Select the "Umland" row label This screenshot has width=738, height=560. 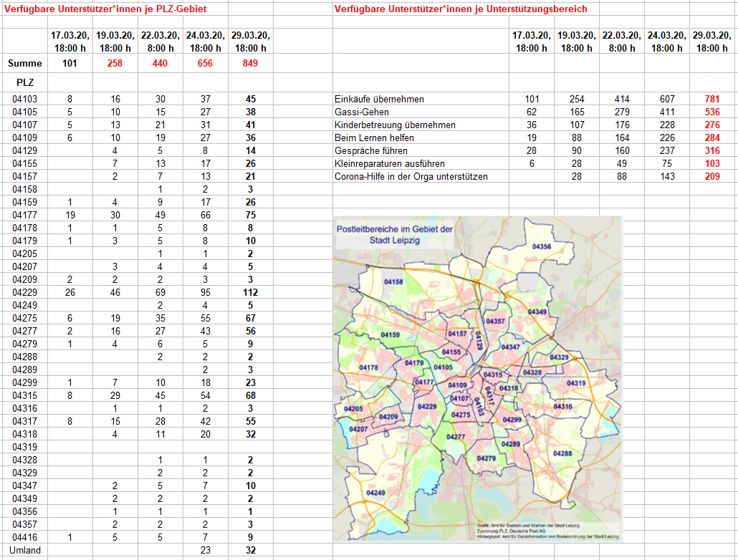[x=27, y=551]
